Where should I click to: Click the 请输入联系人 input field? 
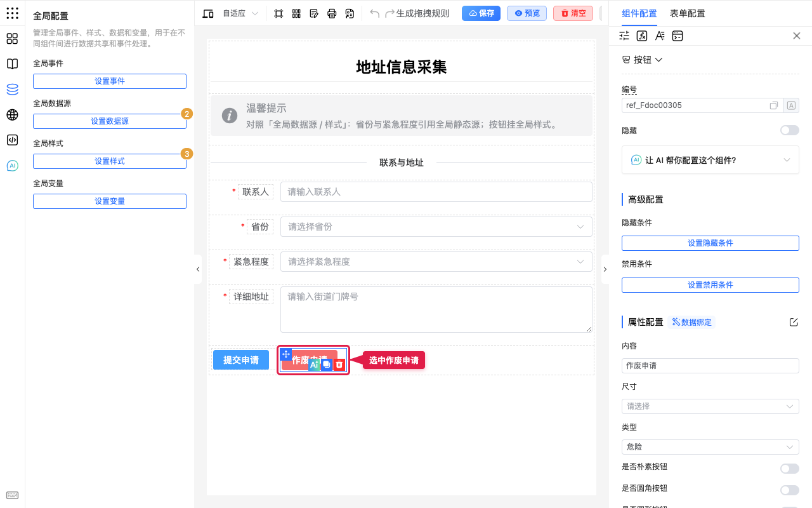[436, 192]
